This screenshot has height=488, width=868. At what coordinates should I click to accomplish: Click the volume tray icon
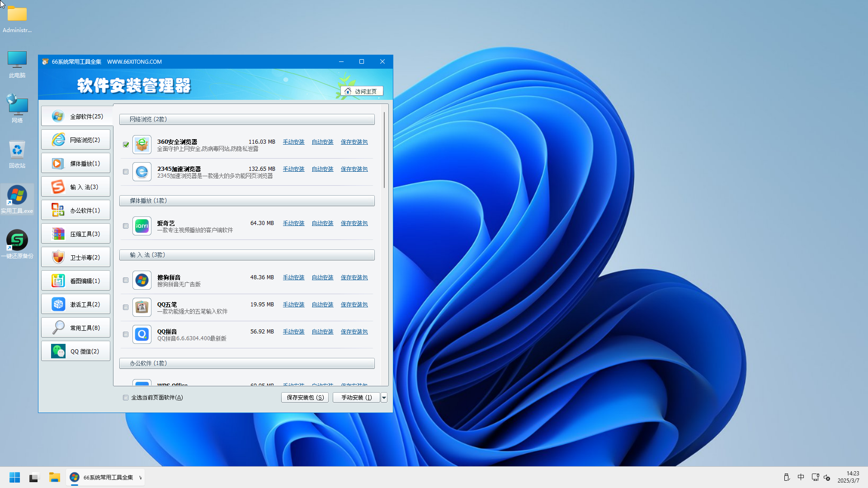tap(827, 477)
